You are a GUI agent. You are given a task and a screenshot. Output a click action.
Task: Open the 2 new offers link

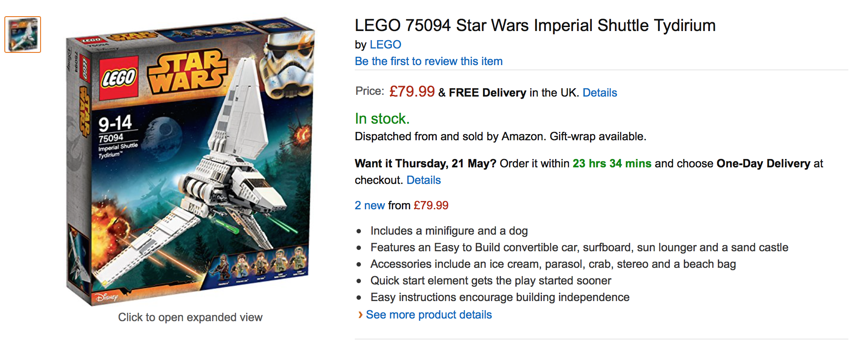(370, 205)
